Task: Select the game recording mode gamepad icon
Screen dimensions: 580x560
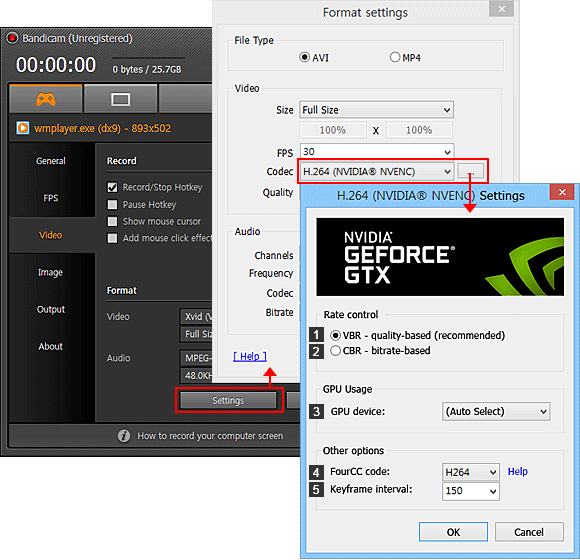Action: point(45,99)
